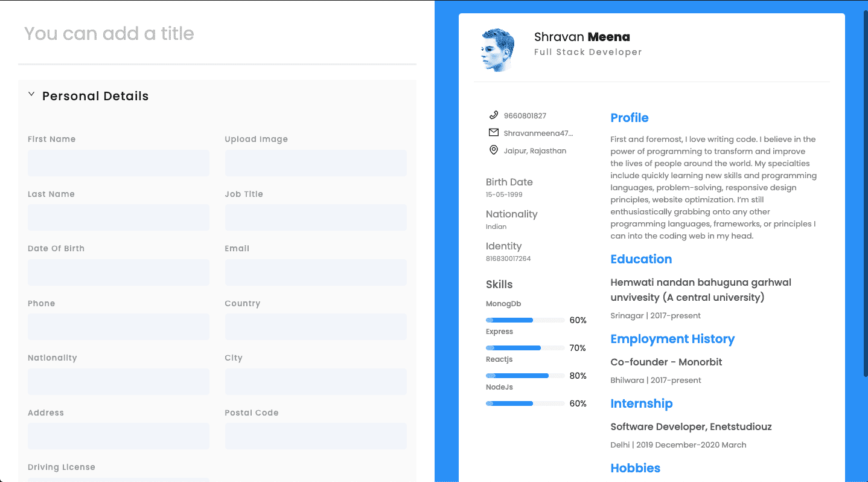Click the Profile section heading
868x482 pixels.
[x=630, y=118]
